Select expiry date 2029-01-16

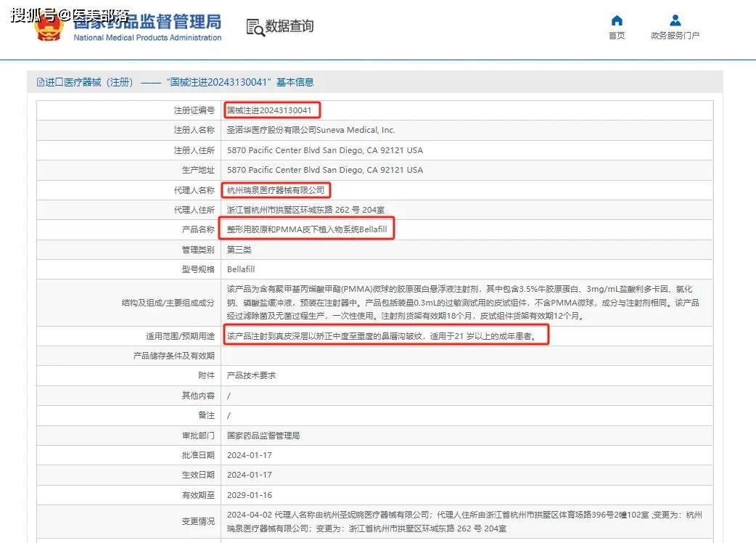click(x=250, y=495)
